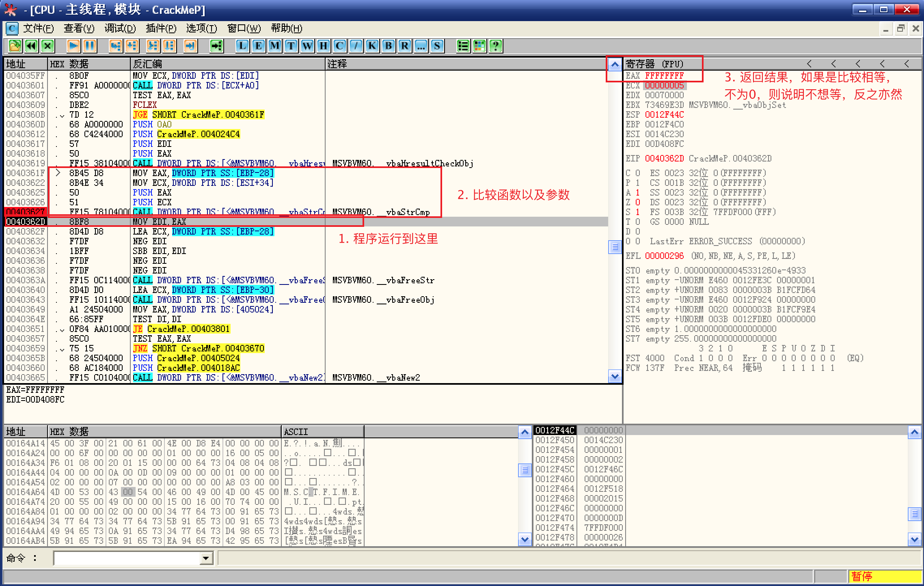Open the 调试(D) debug menu
The image size is (924, 586).
pos(120,28)
